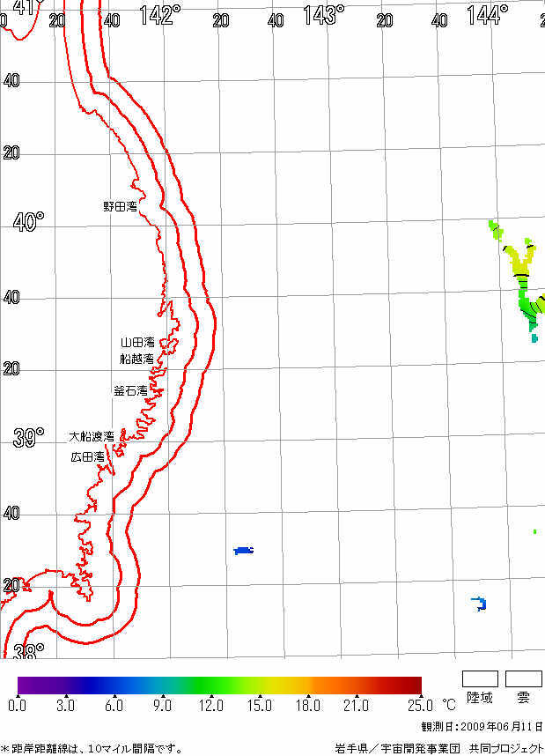This screenshot has width=545, height=756.
Task: Click the 142° longitude label
Action: pos(160,15)
